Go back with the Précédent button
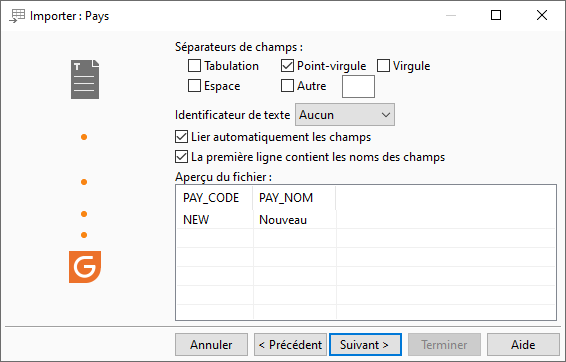 pos(290,345)
